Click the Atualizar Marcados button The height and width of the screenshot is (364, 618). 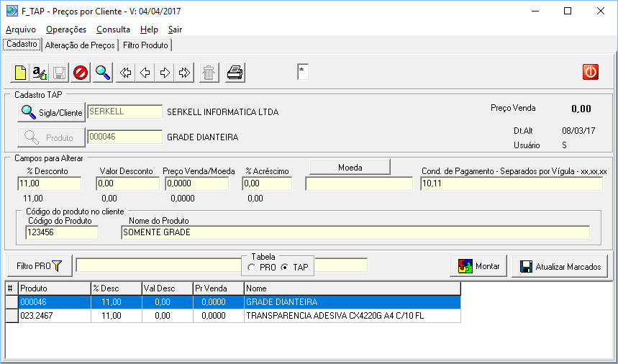tap(560, 267)
